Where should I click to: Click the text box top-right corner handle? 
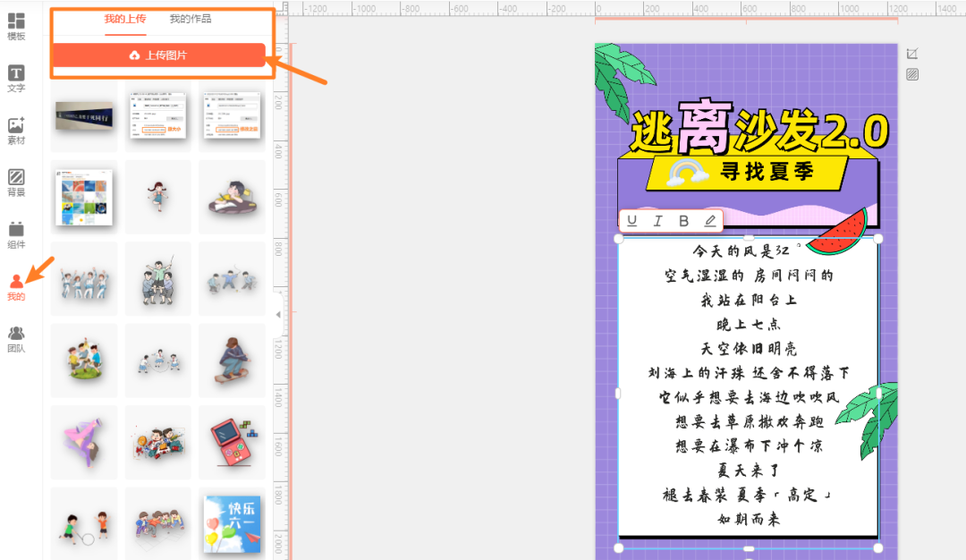[x=878, y=239]
